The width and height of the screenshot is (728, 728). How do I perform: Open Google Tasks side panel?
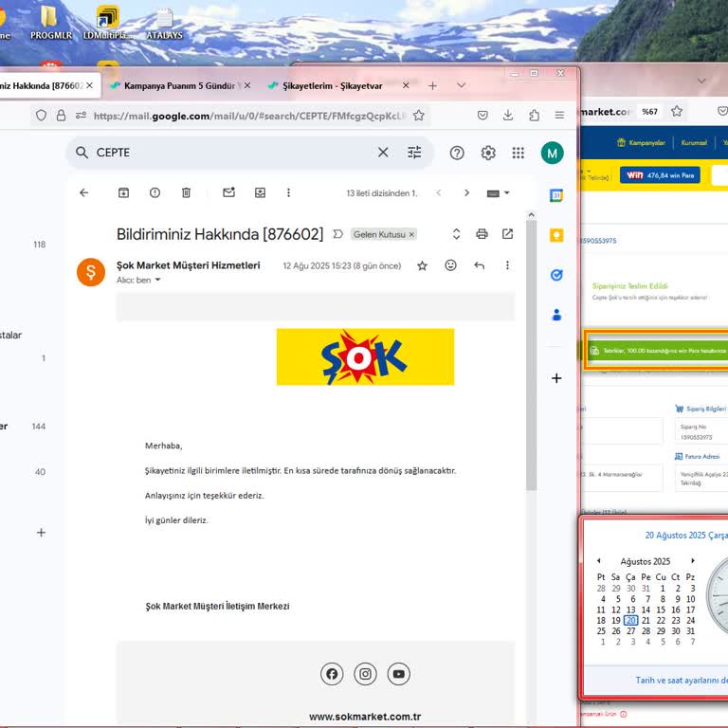click(x=556, y=275)
